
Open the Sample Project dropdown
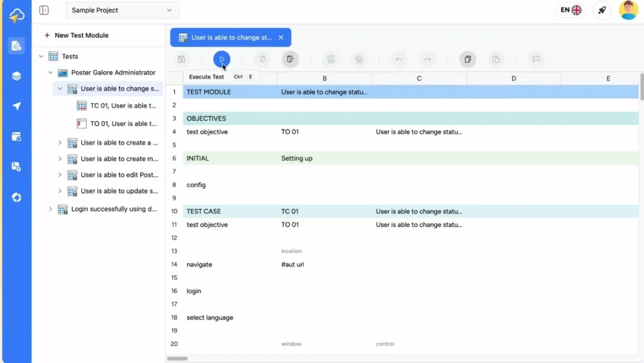(121, 10)
